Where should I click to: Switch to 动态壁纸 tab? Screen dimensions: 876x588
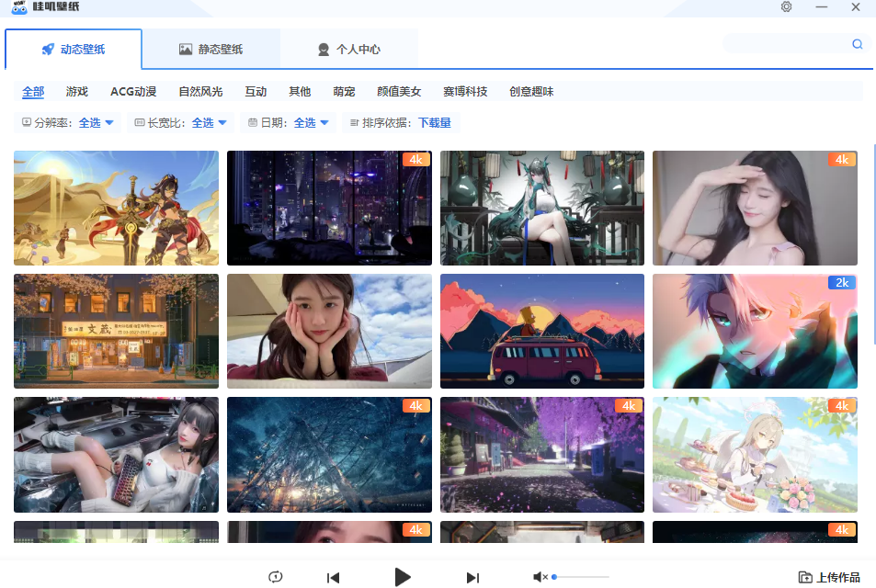tap(74, 49)
